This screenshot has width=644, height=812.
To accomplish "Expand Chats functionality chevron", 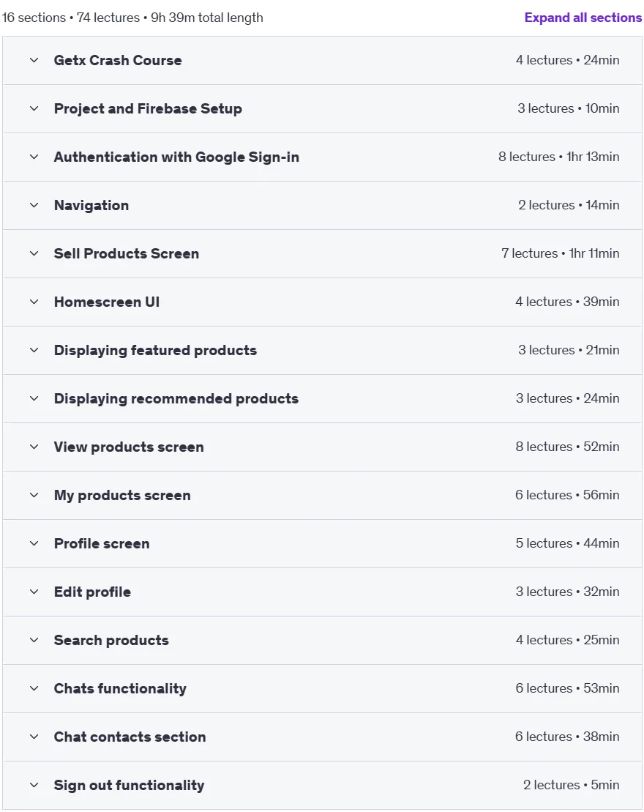I will [x=34, y=689].
